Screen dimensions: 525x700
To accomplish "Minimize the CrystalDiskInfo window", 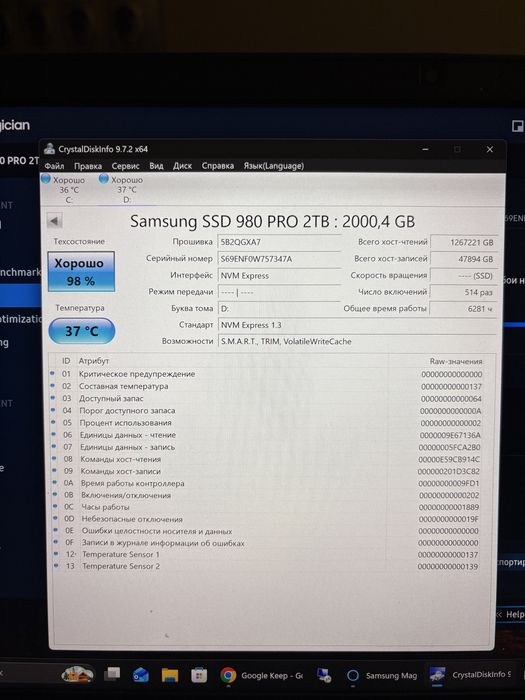I will 425,149.
